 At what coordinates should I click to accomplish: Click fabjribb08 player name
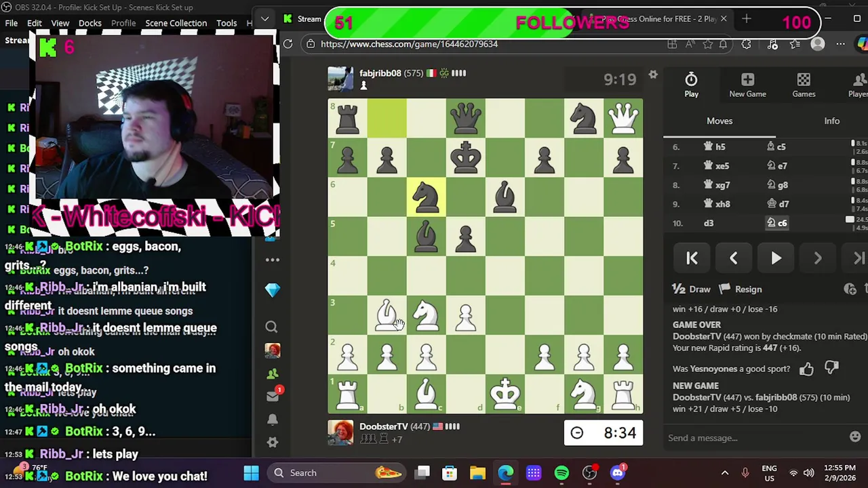click(x=380, y=73)
